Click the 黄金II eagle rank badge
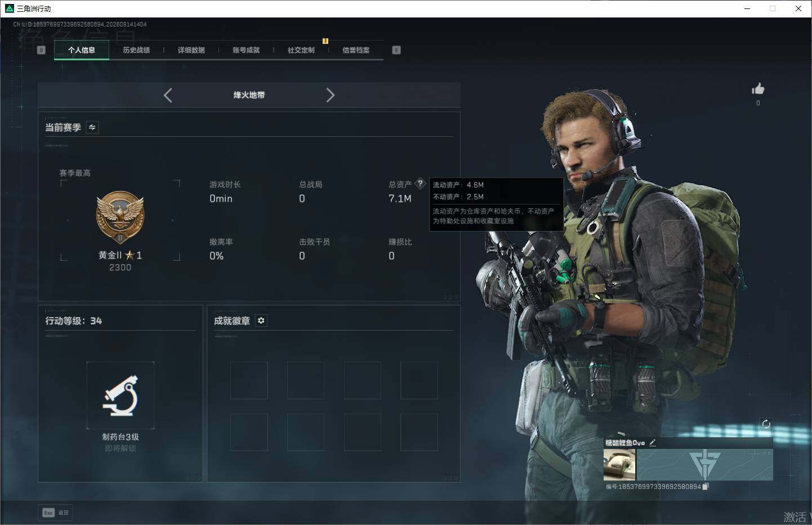Viewport: 812px width, 525px height. [x=120, y=217]
